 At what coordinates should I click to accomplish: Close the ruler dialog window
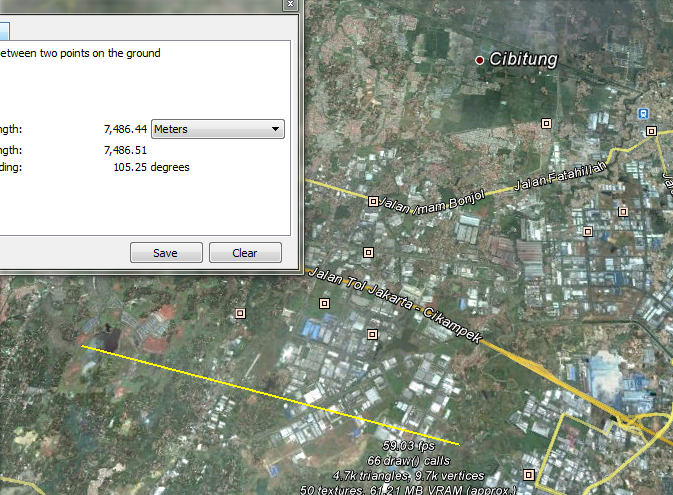[x=288, y=4]
